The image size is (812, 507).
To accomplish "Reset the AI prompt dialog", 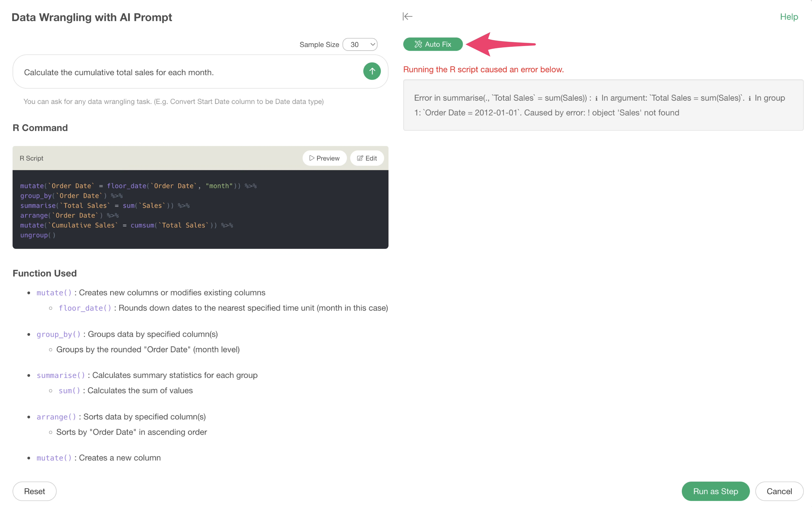I will (x=35, y=491).
